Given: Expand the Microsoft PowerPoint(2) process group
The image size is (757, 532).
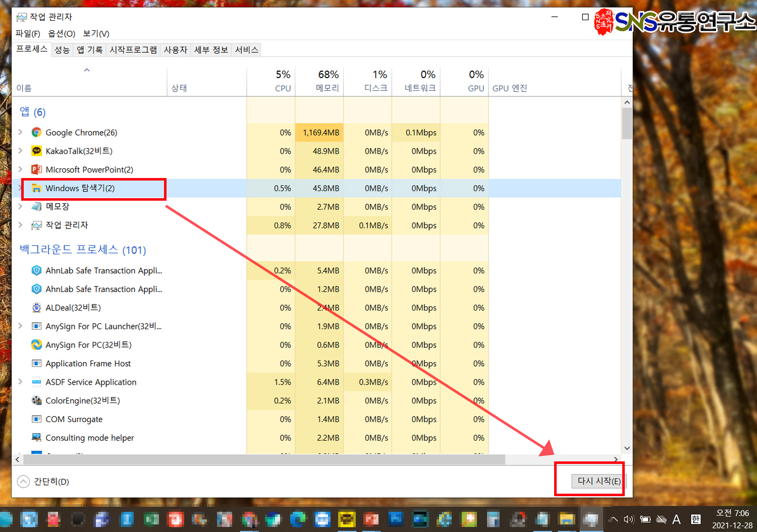Looking at the screenshot, I should (x=20, y=169).
